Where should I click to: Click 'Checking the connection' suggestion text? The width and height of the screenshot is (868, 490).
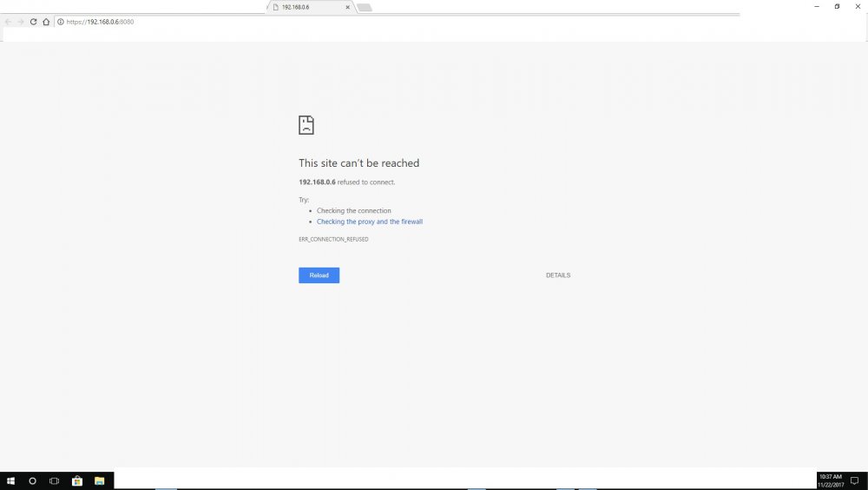(354, 210)
